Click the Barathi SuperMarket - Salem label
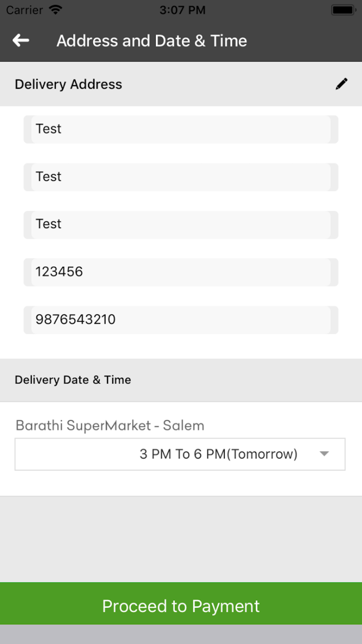 tap(110, 425)
